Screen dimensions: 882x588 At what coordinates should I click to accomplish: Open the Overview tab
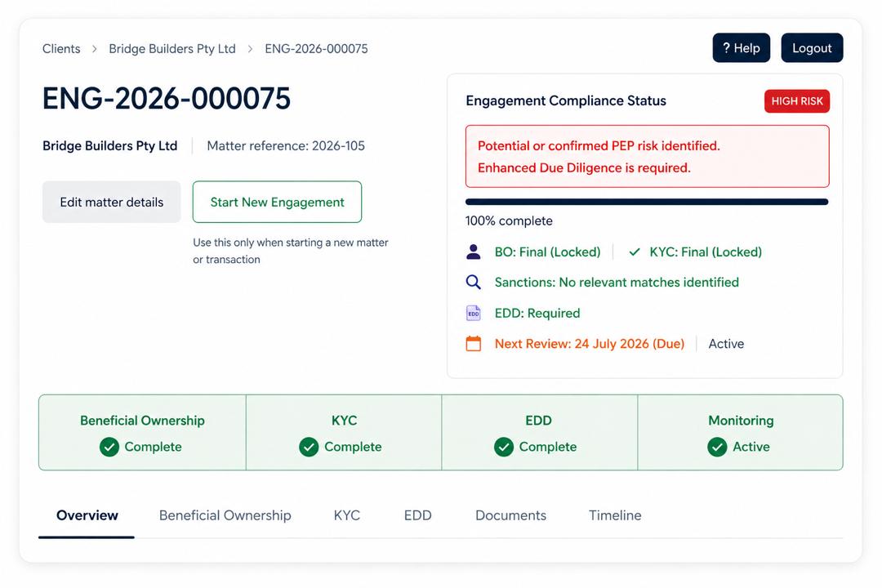point(87,515)
